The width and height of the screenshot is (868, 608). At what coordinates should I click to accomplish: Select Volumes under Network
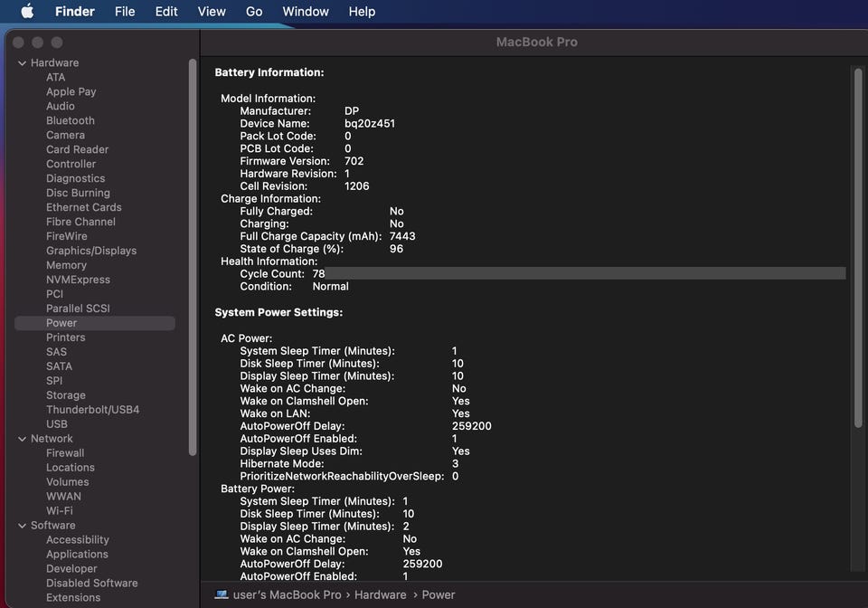coord(68,481)
